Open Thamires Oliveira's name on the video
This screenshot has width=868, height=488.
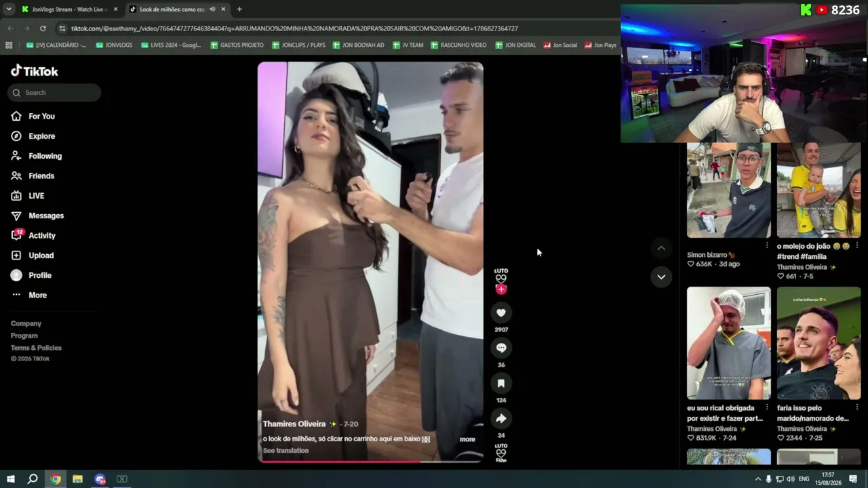pyautogui.click(x=294, y=424)
